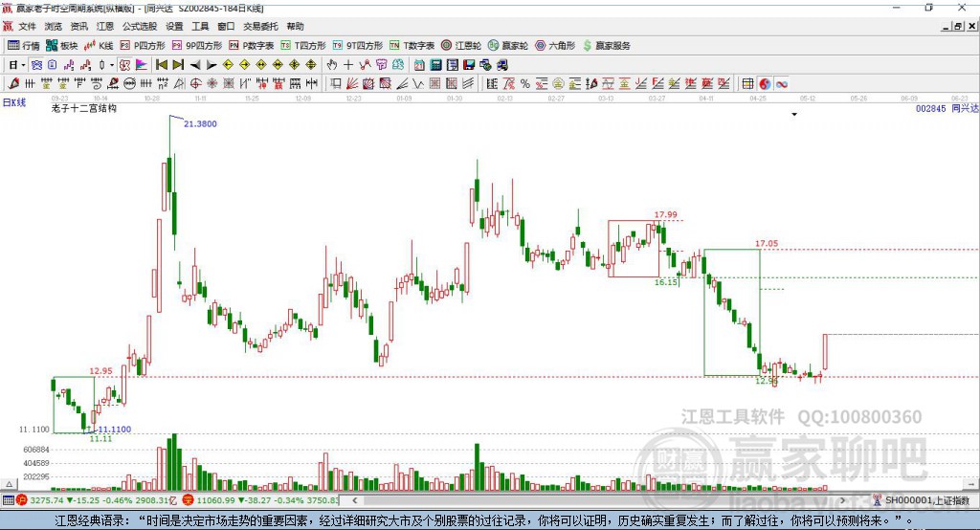The width and height of the screenshot is (980, 530).
Task: Open the 板块 sector view
Action: pyautogui.click(x=62, y=46)
